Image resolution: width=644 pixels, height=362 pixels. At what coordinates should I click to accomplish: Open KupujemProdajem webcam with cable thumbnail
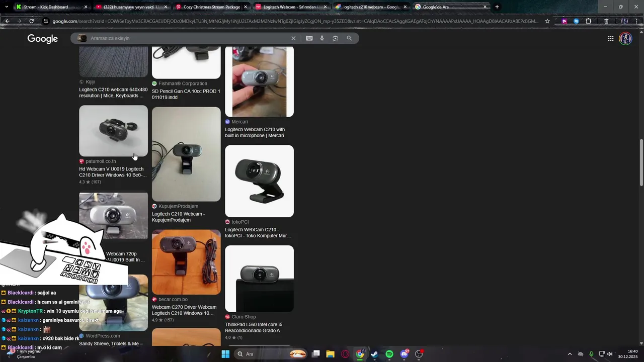coord(186,154)
